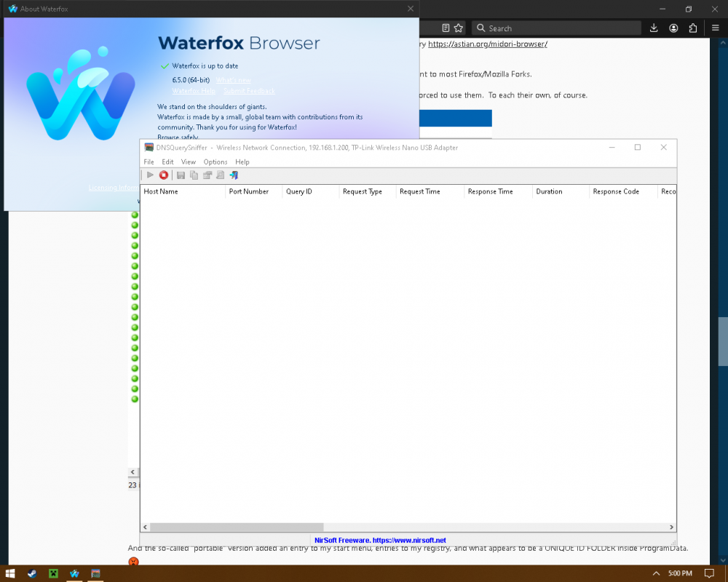The height and width of the screenshot is (582, 728).
Task: Click the red Stop Capture button
Action: (x=164, y=175)
